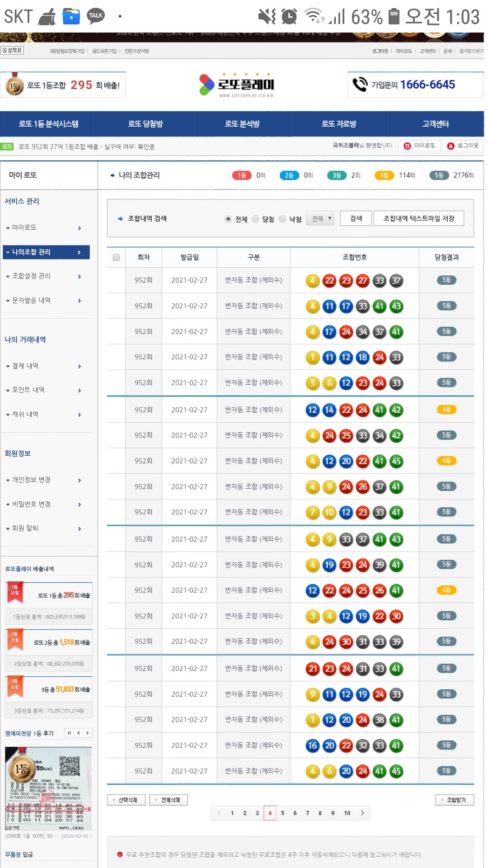Click 조합내역 텍스트파일 저장 button
This screenshot has width=488, height=868.
coord(418,219)
